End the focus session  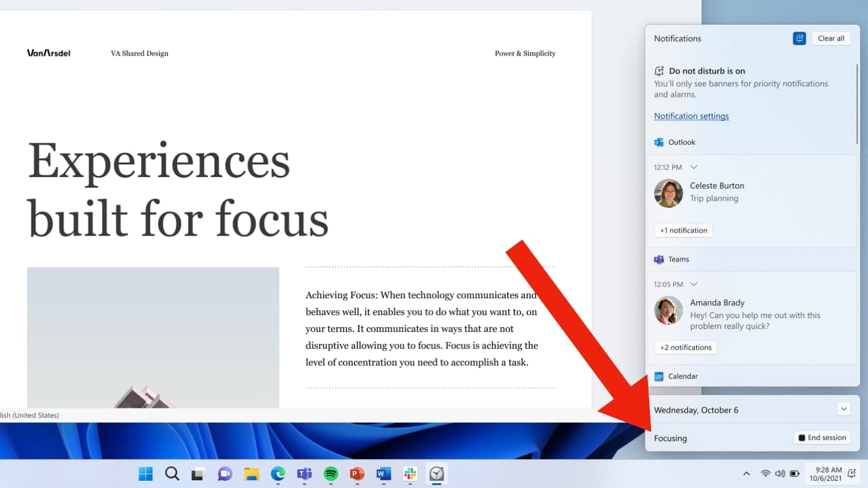(822, 438)
